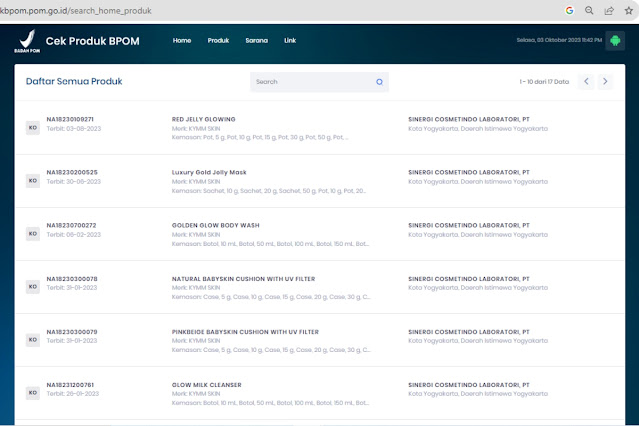Open the Home menu
The width and height of the screenshot is (639, 426).
[x=182, y=40]
